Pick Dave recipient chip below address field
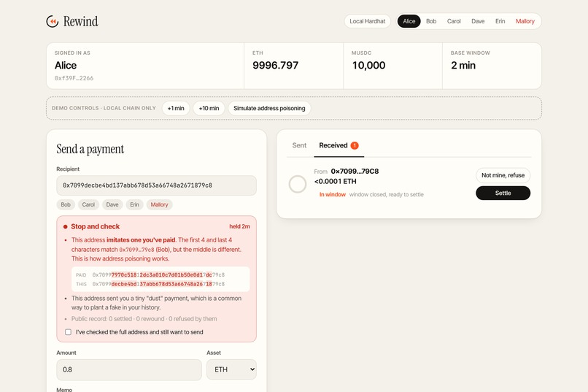The width and height of the screenshot is (588, 392). point(112,204)
